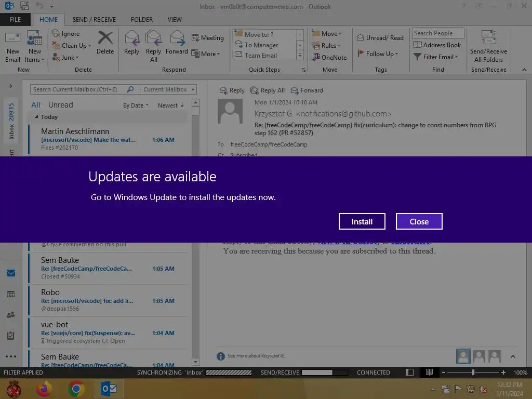Open the FILE tab
This screenshot has height=399, width=532.
(15, 19)
